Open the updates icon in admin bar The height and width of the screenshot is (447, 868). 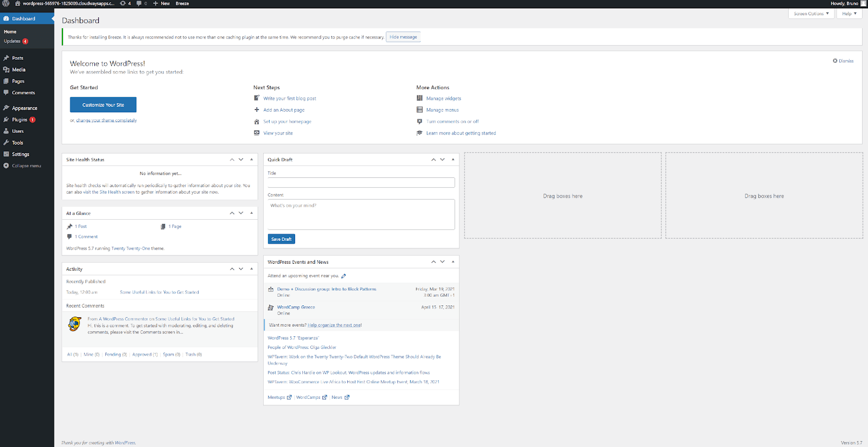coord(125,4)
